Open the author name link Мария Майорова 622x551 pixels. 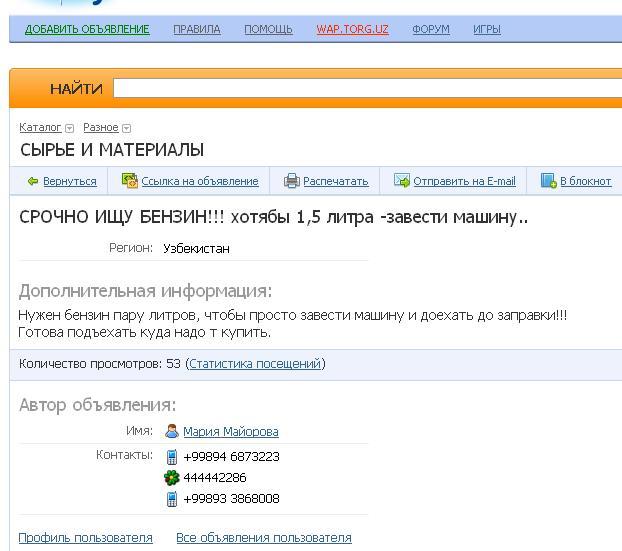point(231,432)
